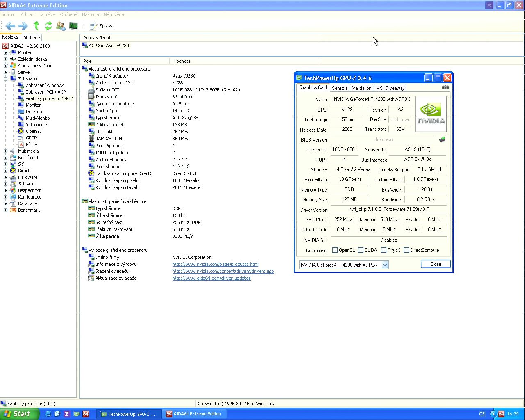Click the Close button in GPU-Z

436,264
